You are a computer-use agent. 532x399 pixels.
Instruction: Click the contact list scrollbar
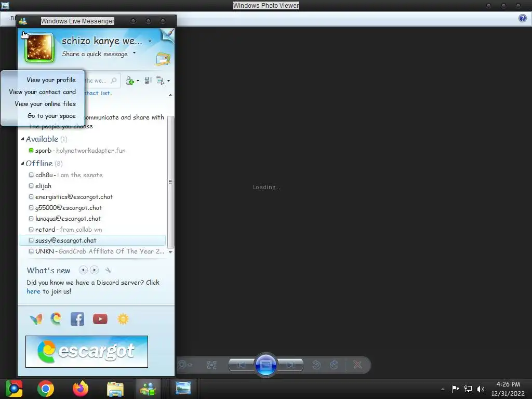(170, 182)
